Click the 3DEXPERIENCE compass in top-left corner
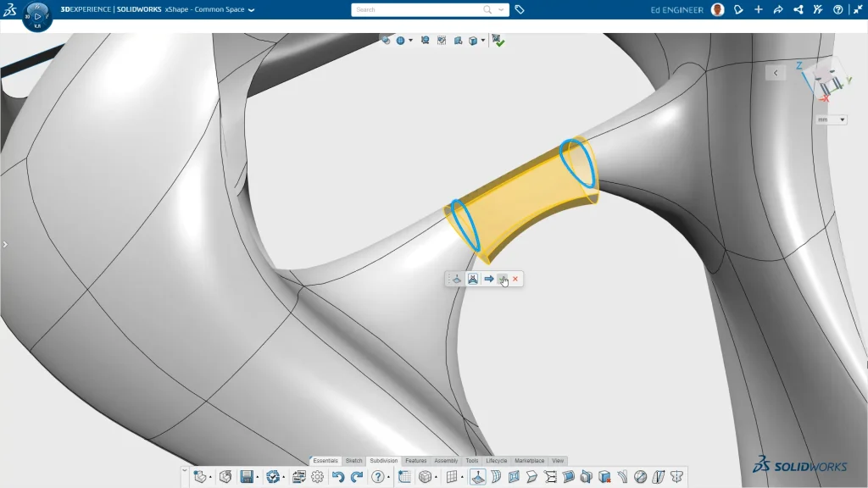 point(37,16)
